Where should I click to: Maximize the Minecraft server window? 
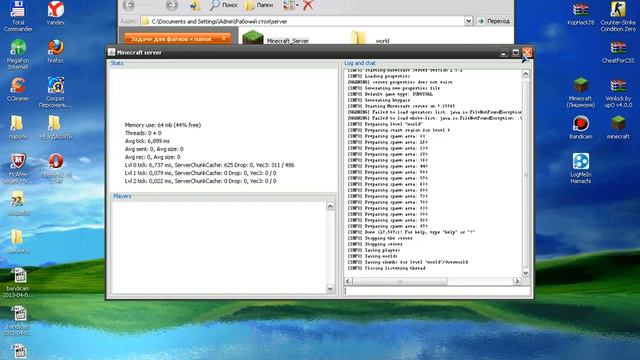click(x=516, y=53)
